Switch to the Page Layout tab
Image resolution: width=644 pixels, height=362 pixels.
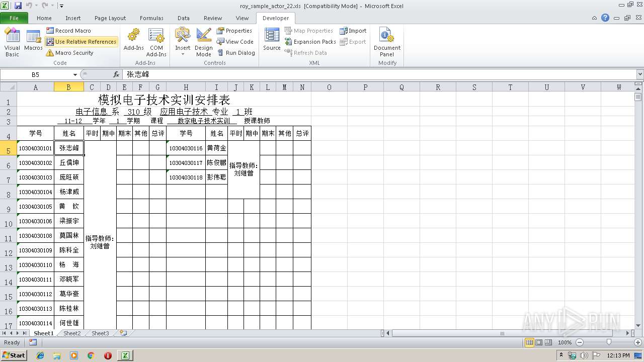pos(110,18)
